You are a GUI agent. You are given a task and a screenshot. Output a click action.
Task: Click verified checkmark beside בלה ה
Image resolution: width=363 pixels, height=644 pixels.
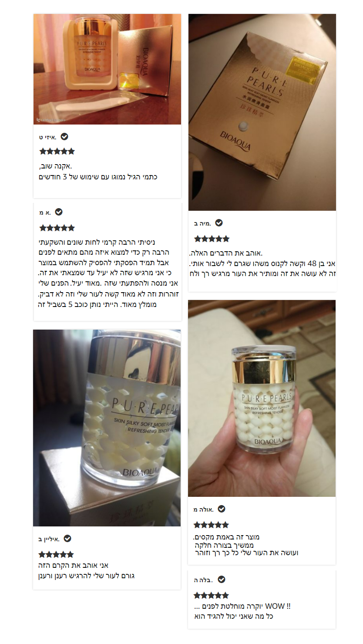tap(222, 580)
